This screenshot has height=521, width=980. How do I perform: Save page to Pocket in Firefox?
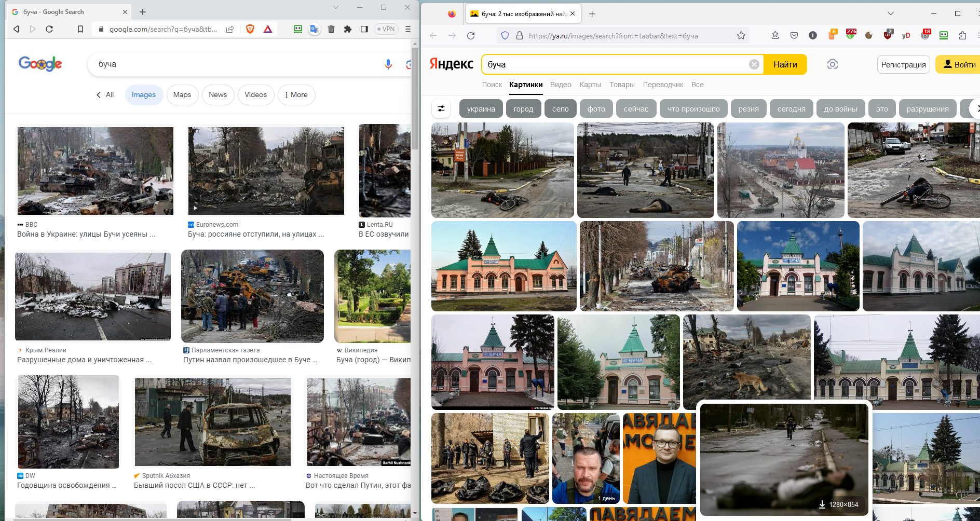(x=794, y=35)
